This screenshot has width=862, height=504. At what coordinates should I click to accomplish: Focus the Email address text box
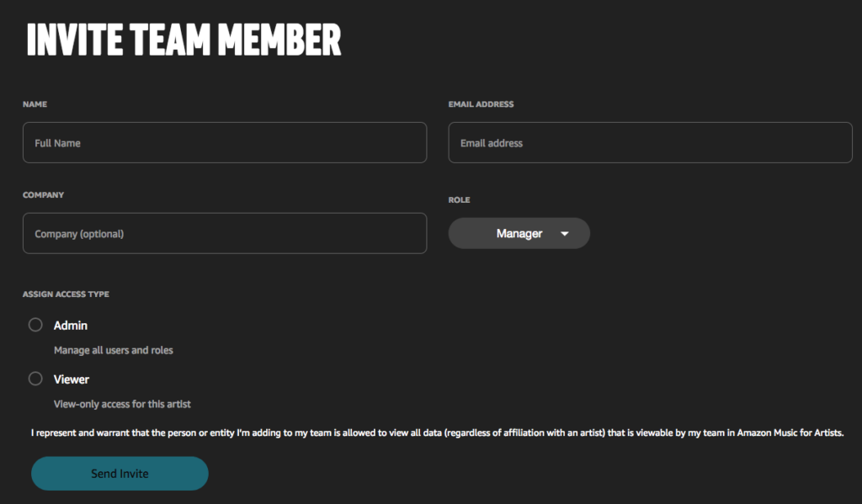(x=650, y=142)
